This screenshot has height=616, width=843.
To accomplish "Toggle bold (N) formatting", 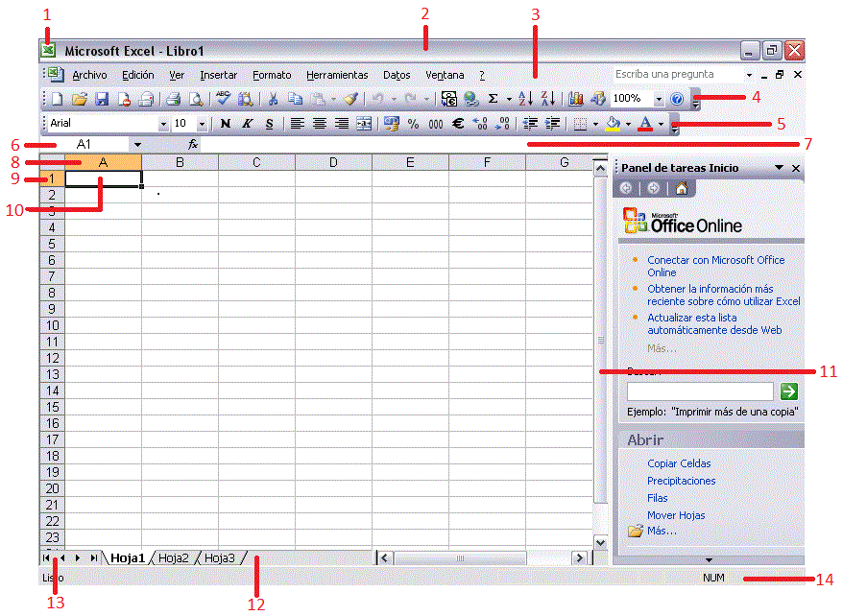I will [x=226, y=124].
